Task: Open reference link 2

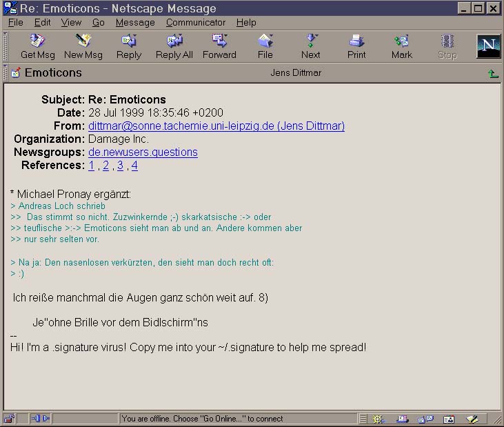Action: click(105, 166)
